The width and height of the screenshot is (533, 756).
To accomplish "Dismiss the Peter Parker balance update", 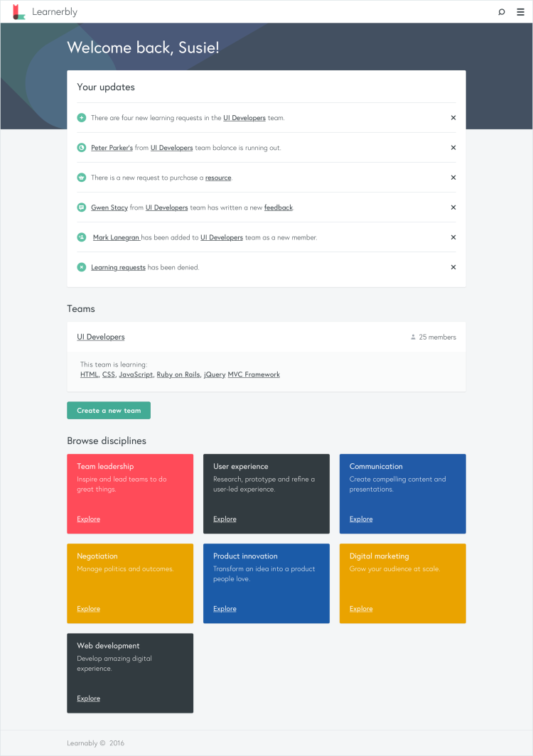I will [453, 148].
